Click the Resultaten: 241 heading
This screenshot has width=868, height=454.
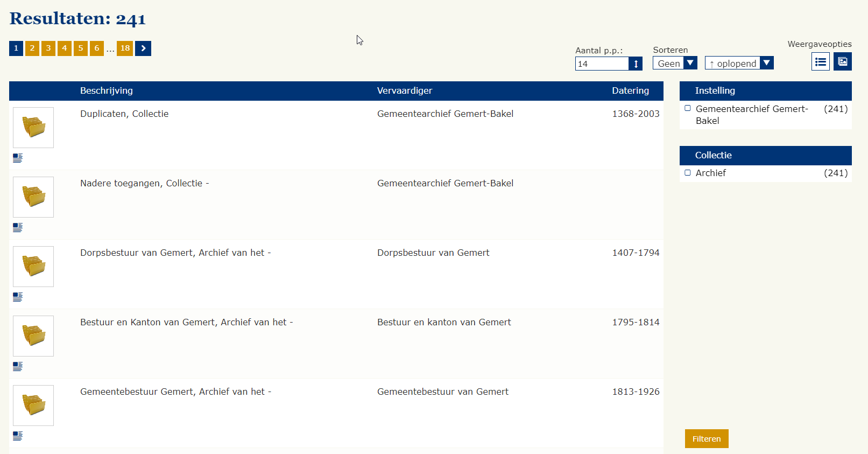click(77, 18)
